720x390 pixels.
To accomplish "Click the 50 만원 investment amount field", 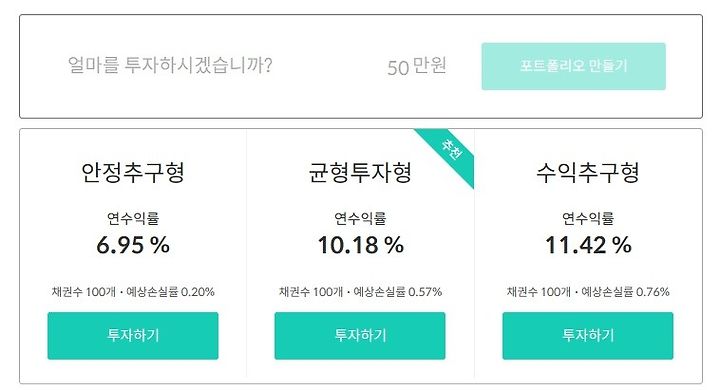I will (x=416, y=66).
